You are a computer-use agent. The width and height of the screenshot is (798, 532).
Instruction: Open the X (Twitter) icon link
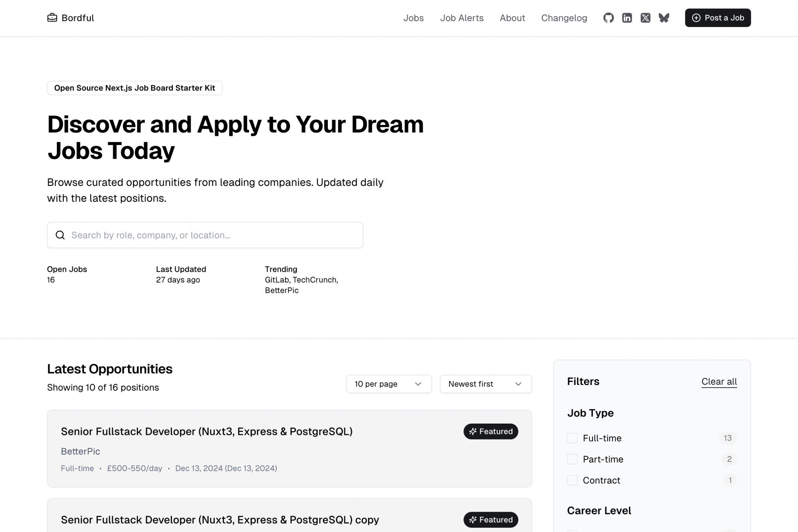(645, 18)
